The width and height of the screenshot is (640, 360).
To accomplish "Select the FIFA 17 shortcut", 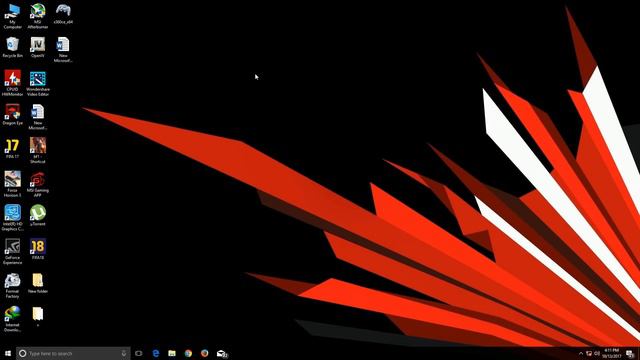I will pyautogui.click(x=12, y=149).
